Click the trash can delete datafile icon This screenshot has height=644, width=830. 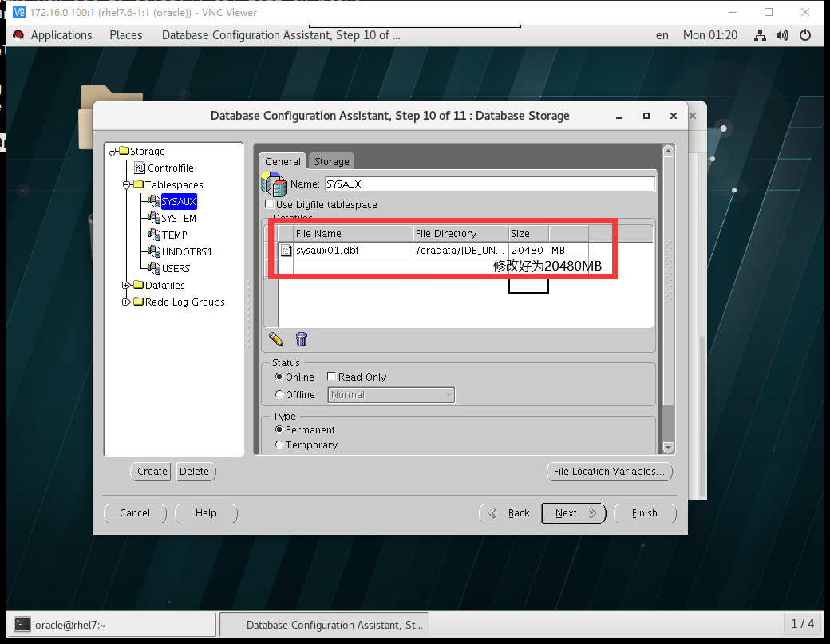pos(302,339)
